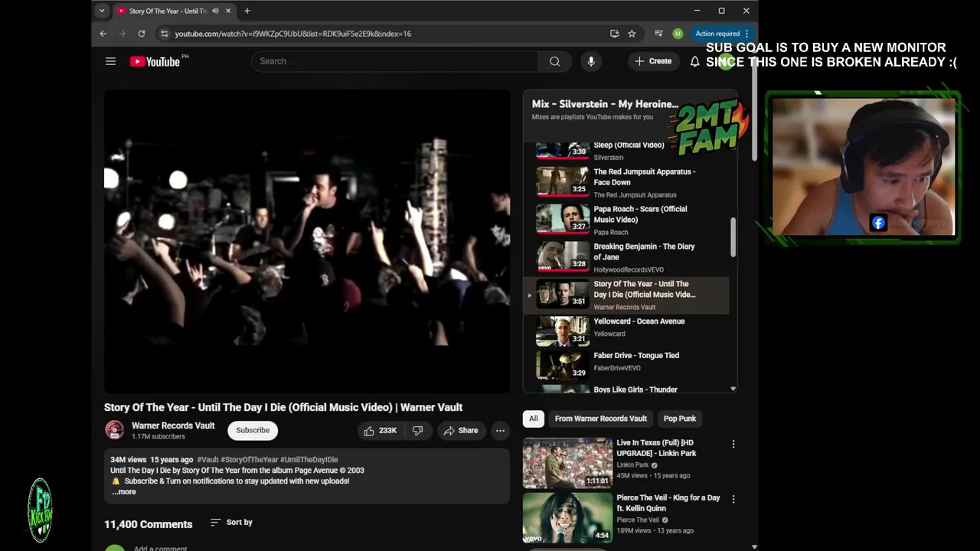Select the All filter chip
The image size is (980, 551).
point(534,419)
